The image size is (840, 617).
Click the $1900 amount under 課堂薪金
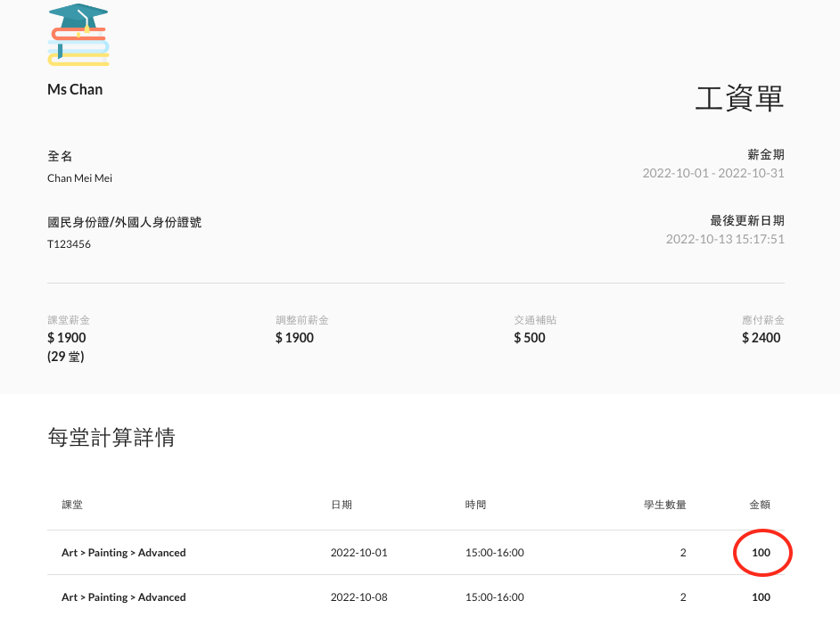pos(67,338)
